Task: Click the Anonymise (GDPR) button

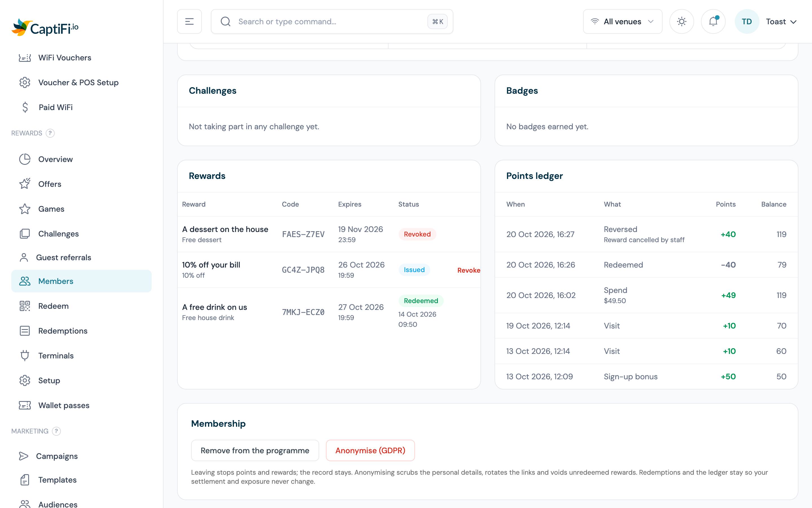Action: tap(370, 450)
